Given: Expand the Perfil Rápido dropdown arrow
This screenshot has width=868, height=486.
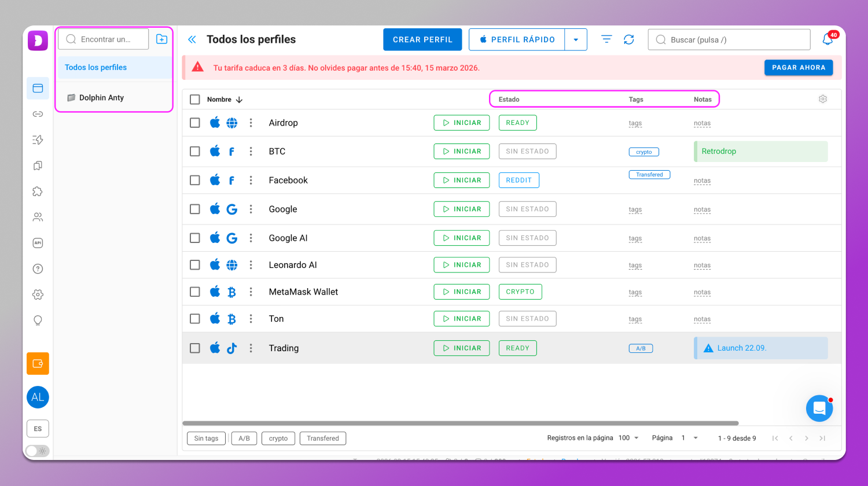Looking at the screenshot, I should [x=576, y=40].
